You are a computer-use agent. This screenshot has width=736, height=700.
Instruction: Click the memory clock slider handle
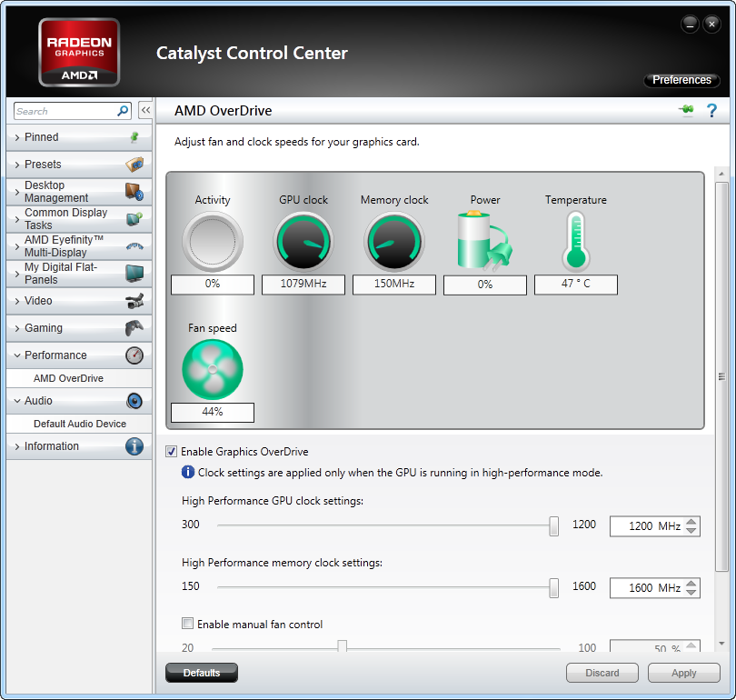tap(554, 588)
